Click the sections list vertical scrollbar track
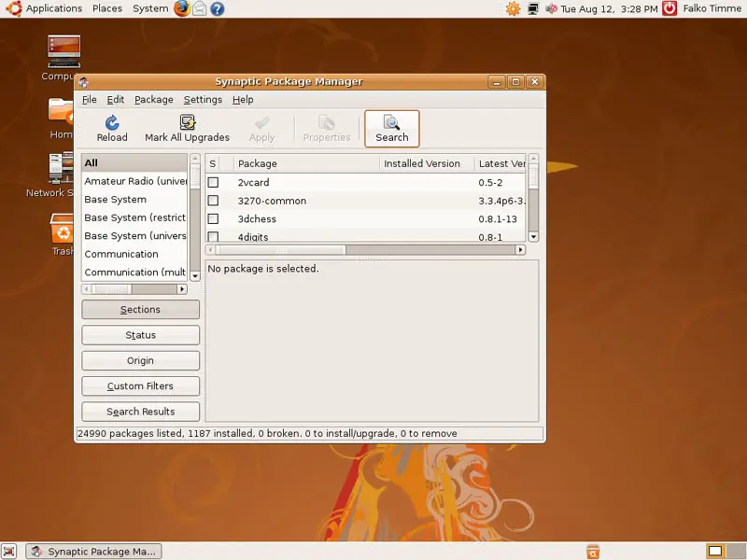This screenshot has width=747, height=560. tap(195, 230)
